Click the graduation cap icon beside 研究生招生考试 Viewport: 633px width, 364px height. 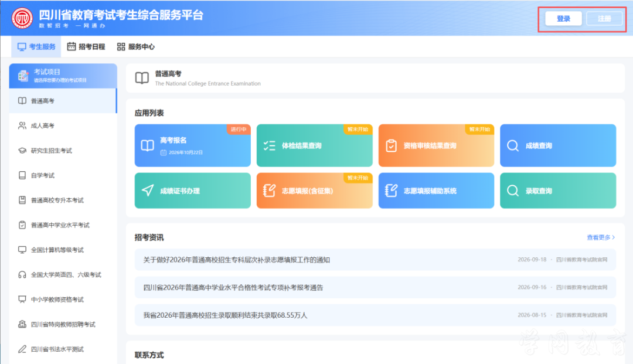tap(22, 151)
